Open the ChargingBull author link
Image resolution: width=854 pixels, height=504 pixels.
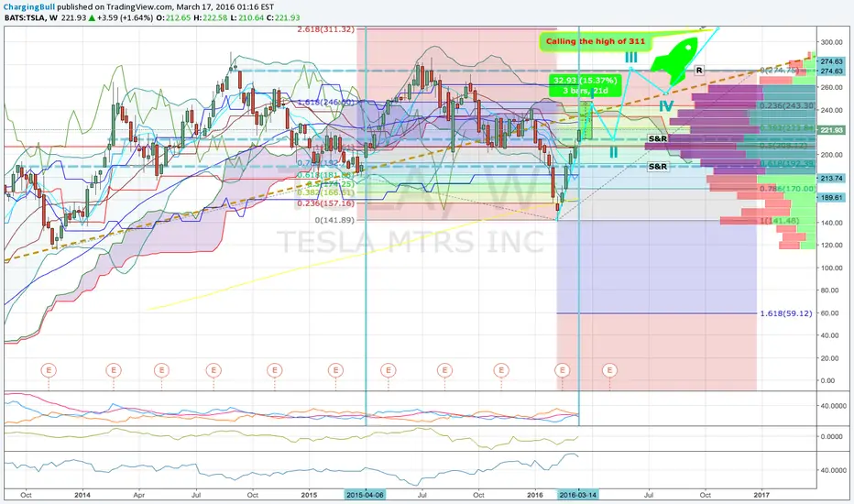coord(29,7)
